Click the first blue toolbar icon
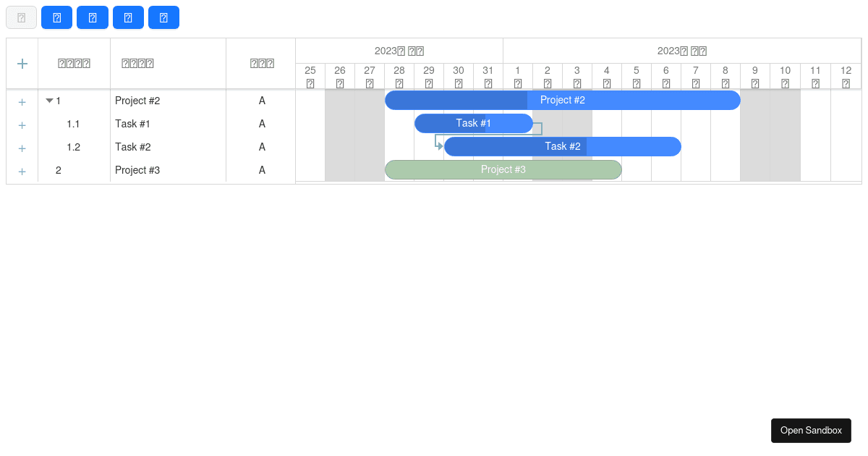The image size is (868, 456). tap(56, 17)
